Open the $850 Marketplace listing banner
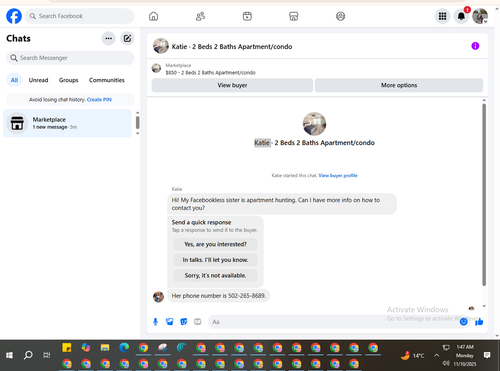 coord(210,69)
